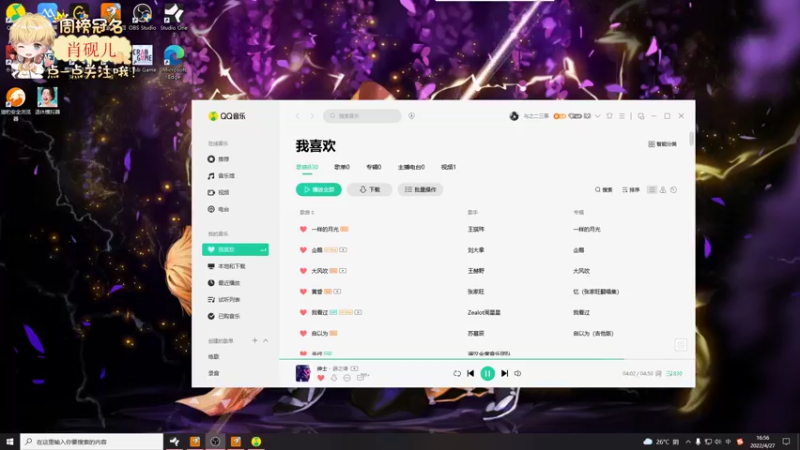Unlike the song 一样的月光 via heart

(303, 229)
